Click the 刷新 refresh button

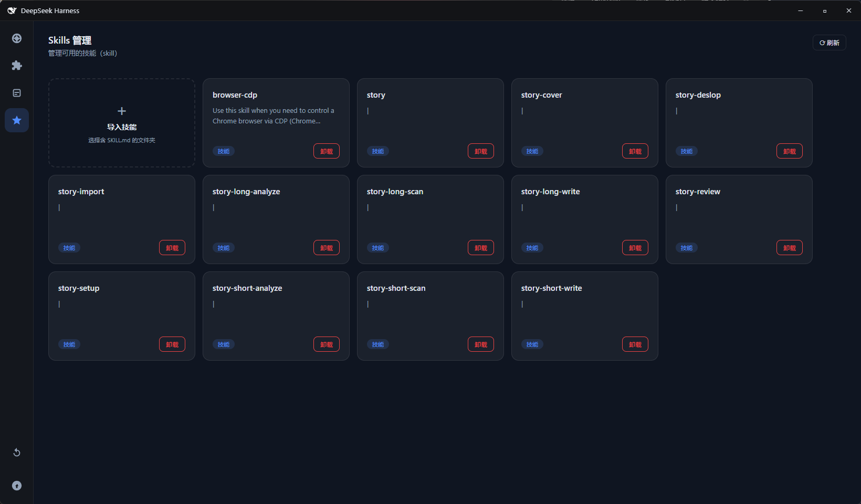(829, 43)
